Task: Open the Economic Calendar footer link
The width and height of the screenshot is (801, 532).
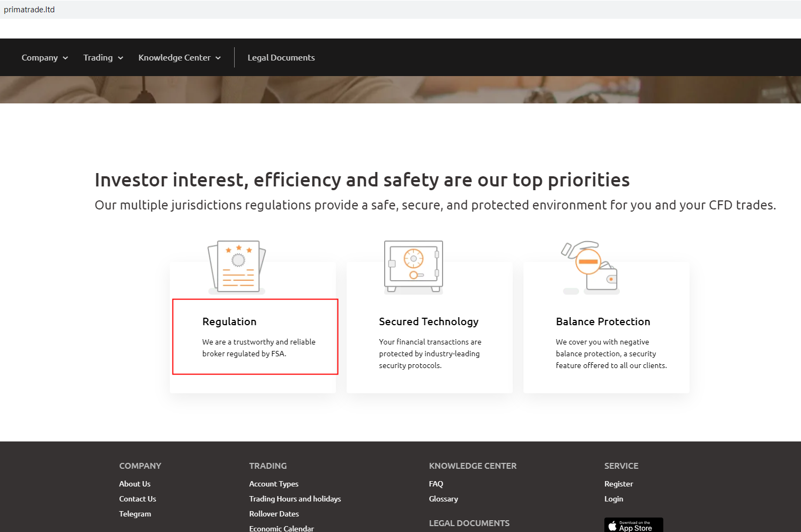Action: click(282, 528)
